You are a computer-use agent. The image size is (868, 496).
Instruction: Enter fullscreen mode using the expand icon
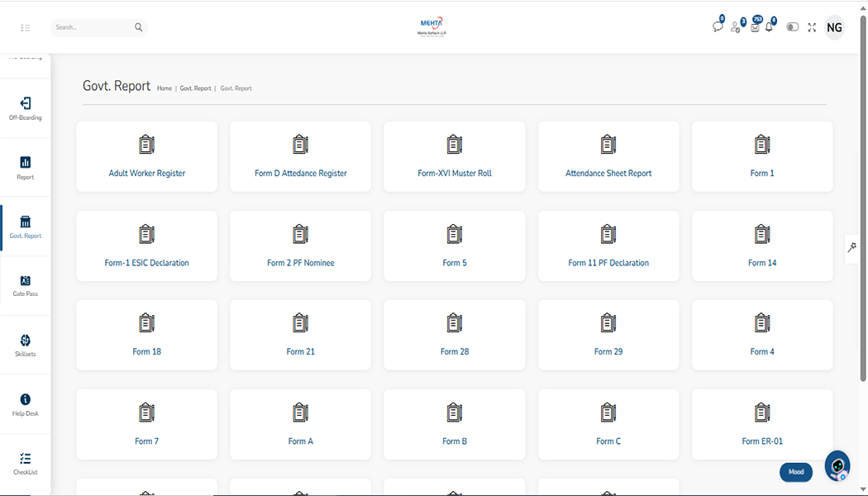pos(812,27)
